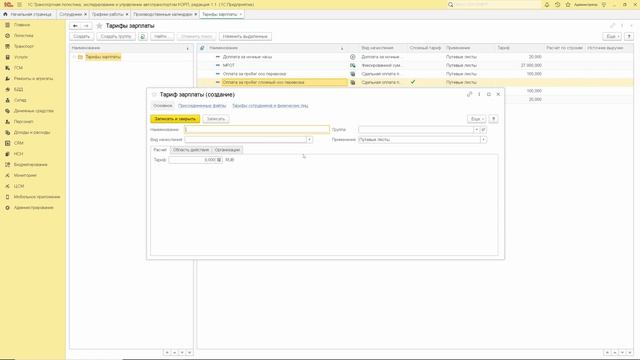This screenshot has height=360, width=640.
Task: Click the Создать button in list toolbar
Action: coord(82,36)
